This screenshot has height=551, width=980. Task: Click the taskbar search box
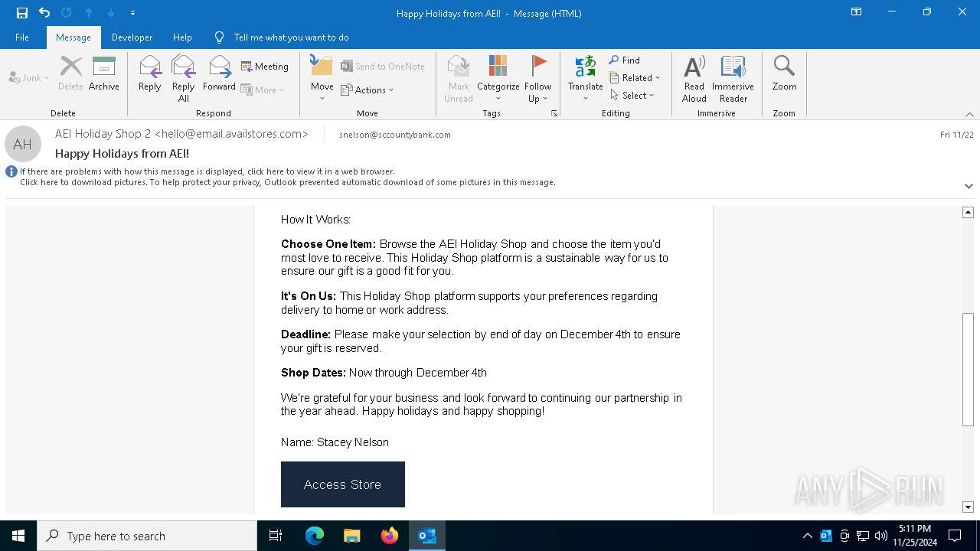[x=147, y=536]
